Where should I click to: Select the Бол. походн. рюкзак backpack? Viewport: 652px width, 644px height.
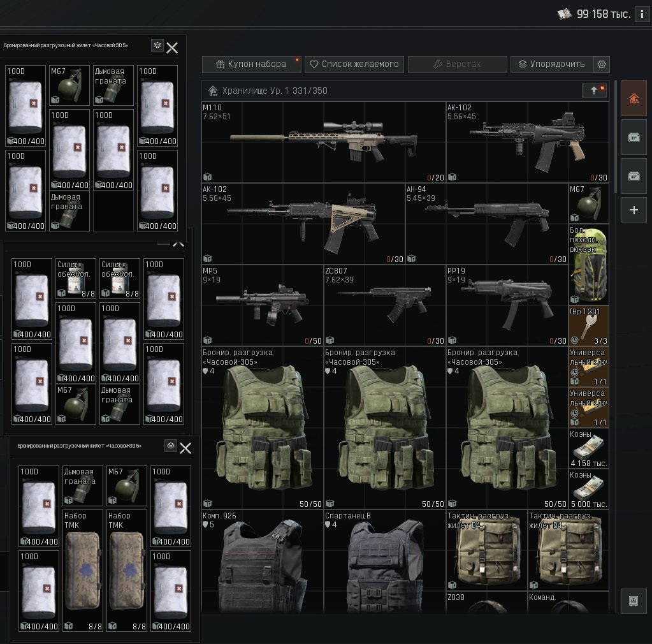[588, 264]
